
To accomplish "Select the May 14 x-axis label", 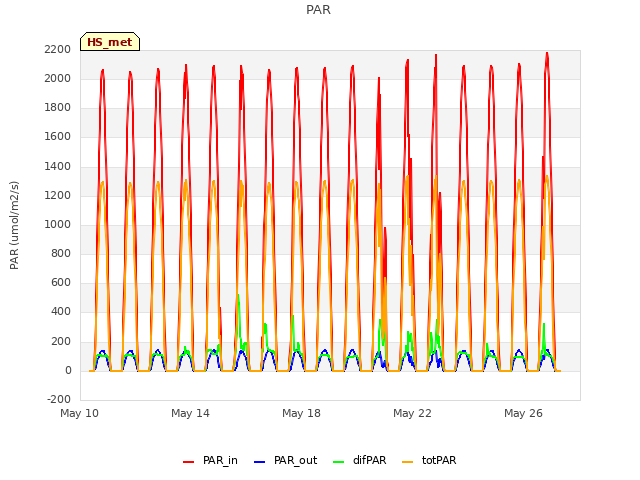I will [x=191, y=413].
